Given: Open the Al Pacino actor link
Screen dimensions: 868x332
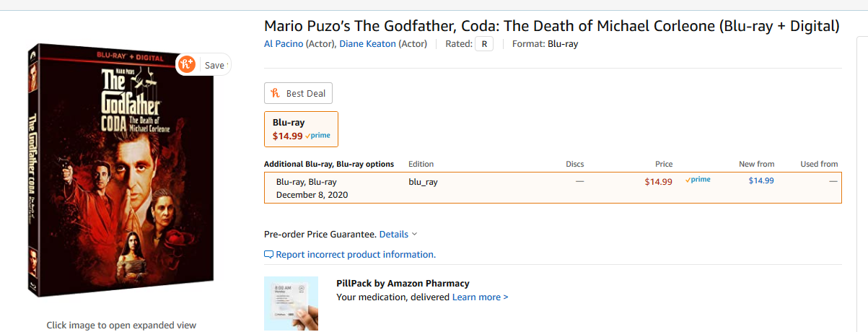Looking at the screenshot, I should click(x=284, y=44).
